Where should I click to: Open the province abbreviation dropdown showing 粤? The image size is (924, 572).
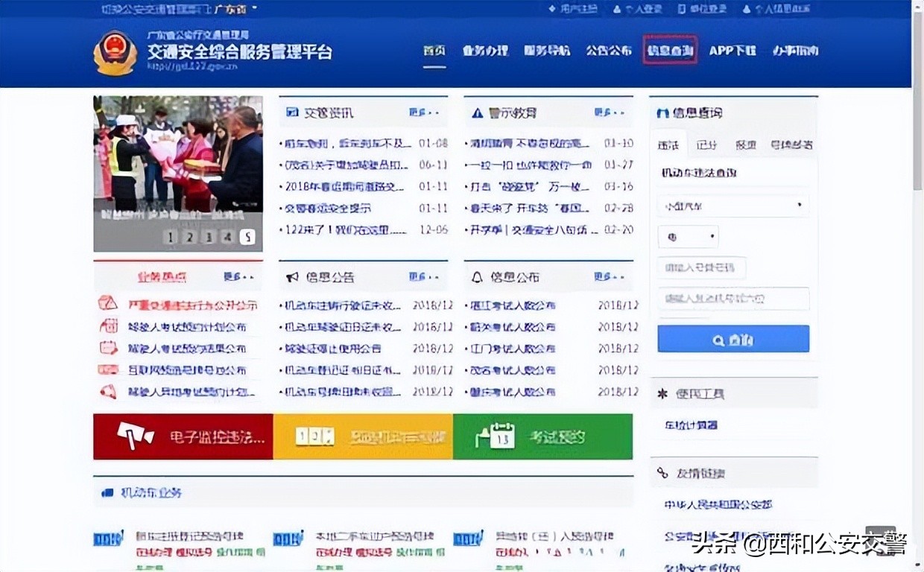coord(687,236)
